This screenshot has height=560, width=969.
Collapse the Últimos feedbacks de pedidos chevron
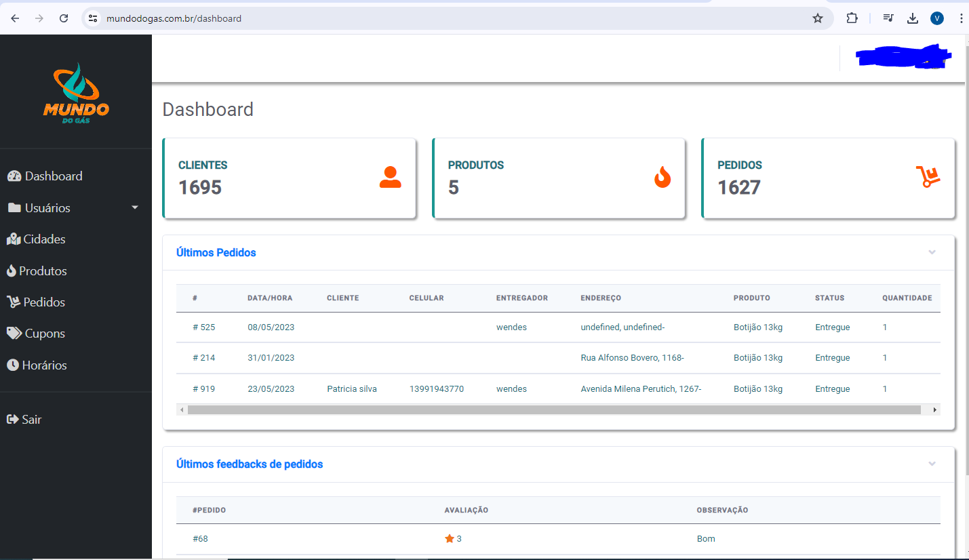(x=932, y=464)
